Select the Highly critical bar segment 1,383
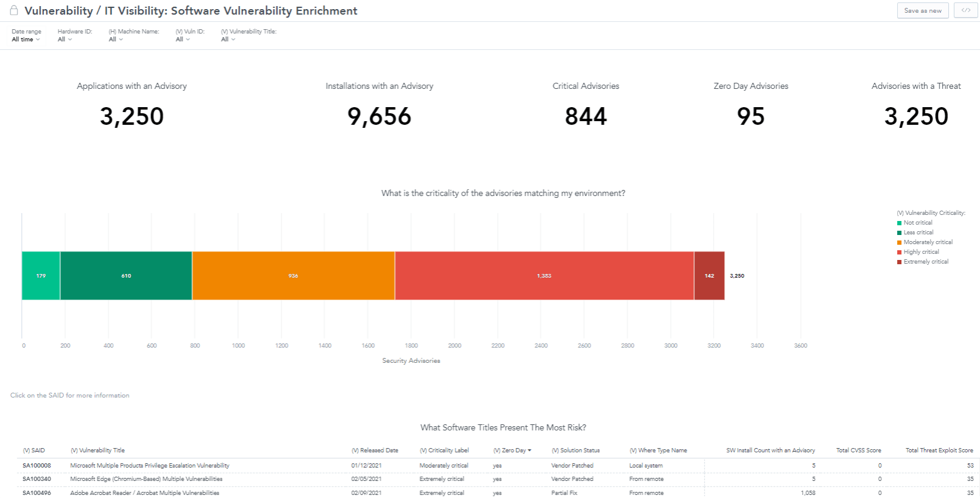Screen dimensions: 980x498 (544, 276)
